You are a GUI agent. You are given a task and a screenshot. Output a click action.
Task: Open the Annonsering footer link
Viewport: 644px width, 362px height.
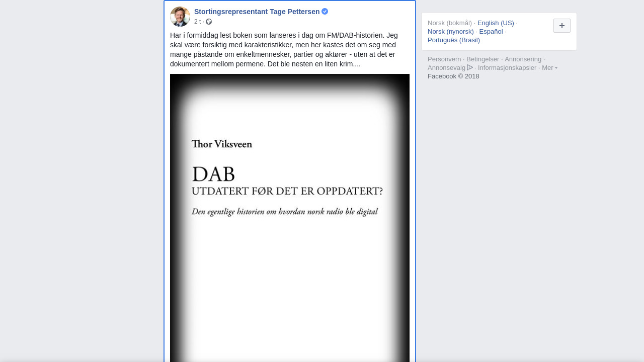click(523, 59)
